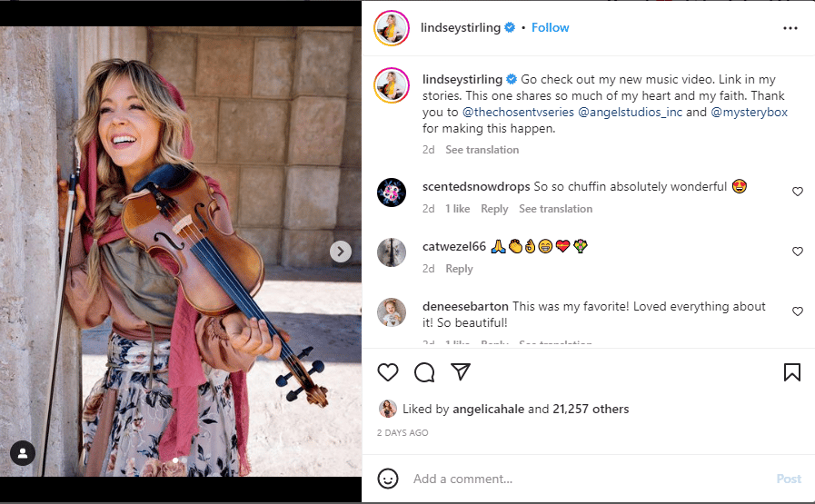Follow lindseystirling
Screen dimensions: 815x504
550,27
